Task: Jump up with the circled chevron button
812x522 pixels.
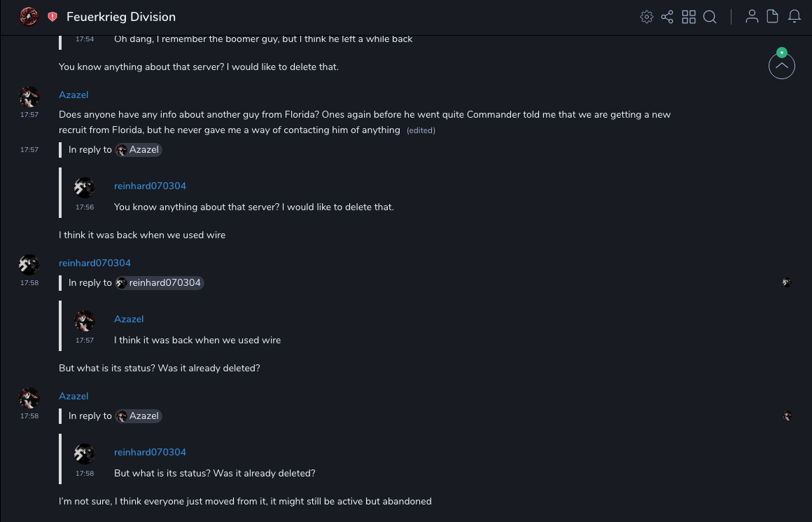Action: pos(782,67)
